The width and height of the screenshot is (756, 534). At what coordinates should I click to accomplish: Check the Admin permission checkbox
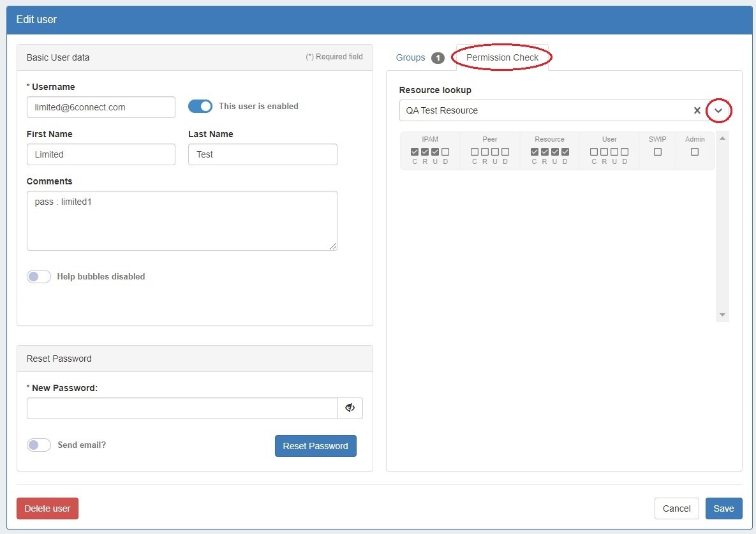(x=695, y=152)
